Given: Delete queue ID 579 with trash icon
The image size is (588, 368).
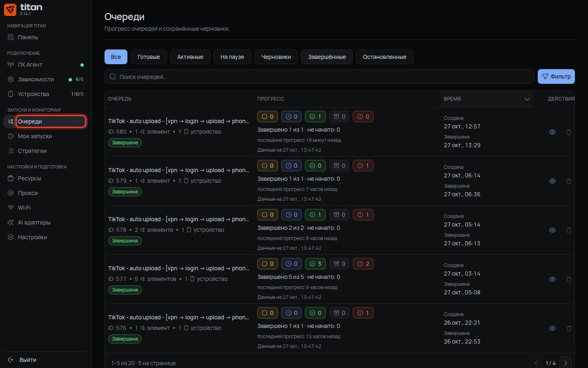Looking at the screenshot, I should [x=569, y=181].
